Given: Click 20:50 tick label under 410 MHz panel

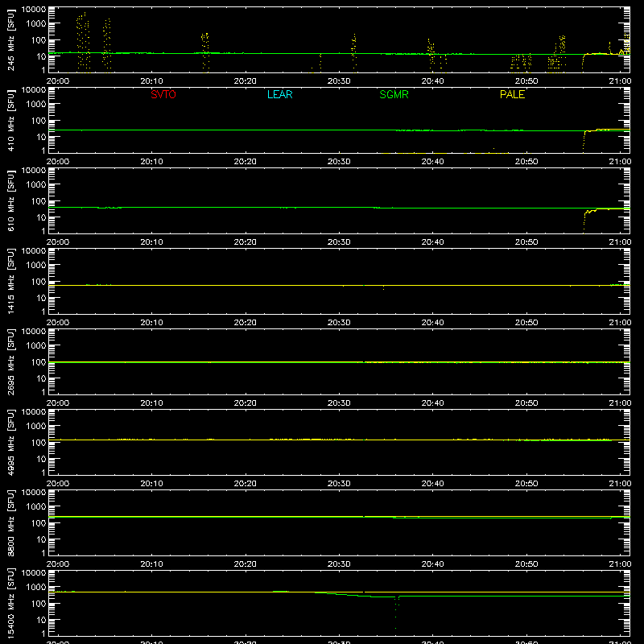Looking at the screenshot, I should 526,162.
